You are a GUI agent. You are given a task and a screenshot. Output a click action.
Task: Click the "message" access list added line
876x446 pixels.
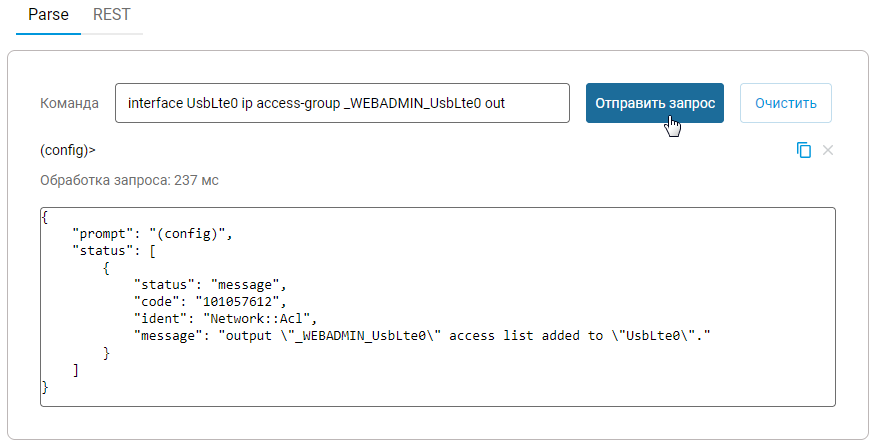[427, 335]
